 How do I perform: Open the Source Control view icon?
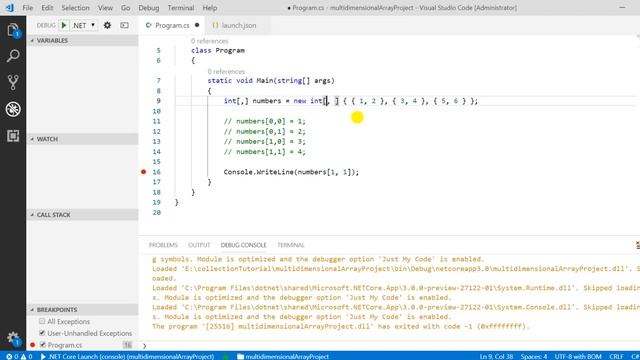click(13, 82)
